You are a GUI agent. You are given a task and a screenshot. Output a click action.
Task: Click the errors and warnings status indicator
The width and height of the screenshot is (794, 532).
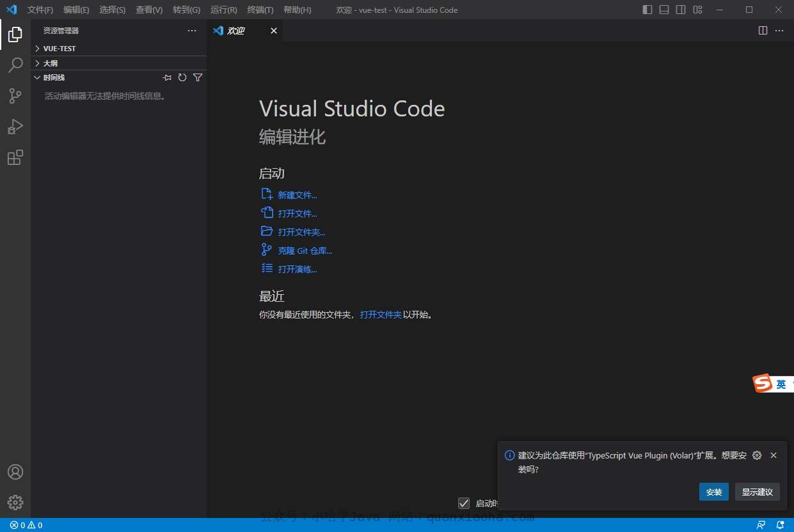tap(26, 525)
